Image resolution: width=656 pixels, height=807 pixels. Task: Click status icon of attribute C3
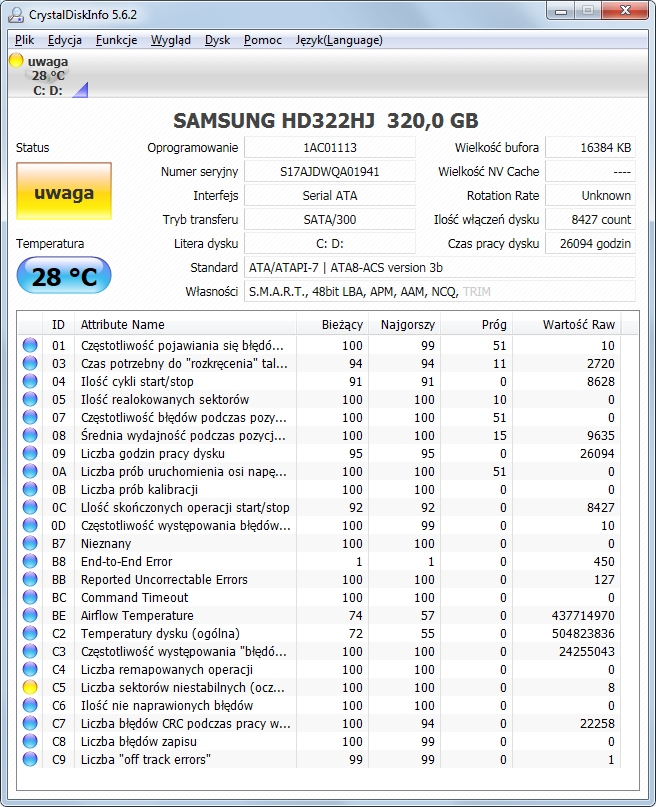tap(30, 651)
